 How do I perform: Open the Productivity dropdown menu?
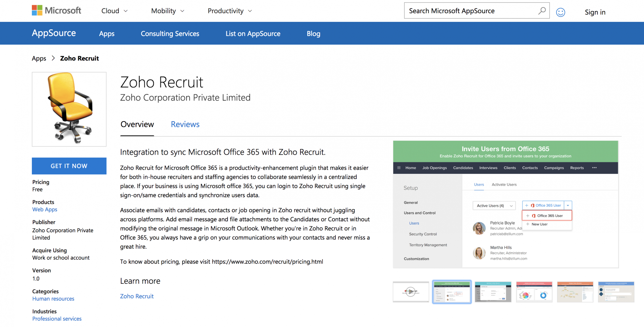coord(230,11)
